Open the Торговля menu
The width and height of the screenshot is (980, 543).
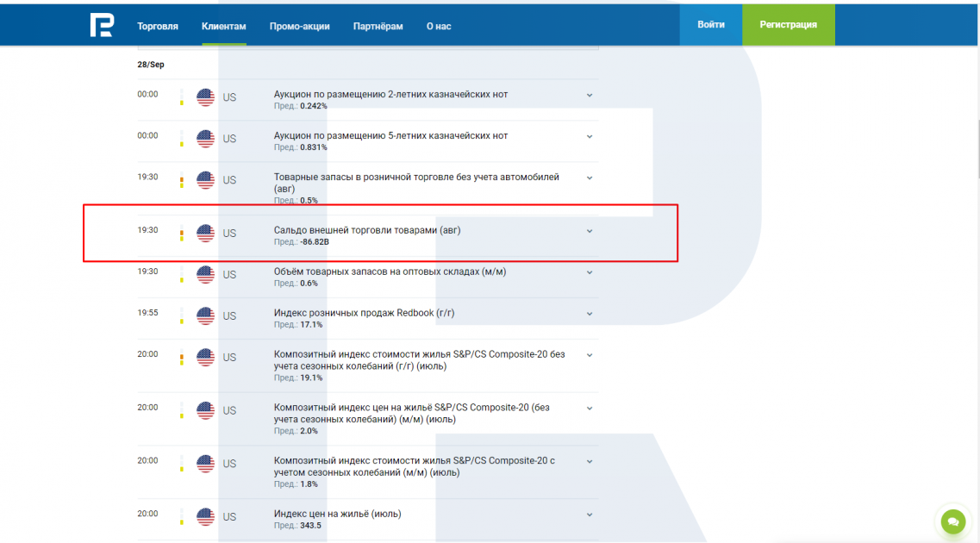(158, 26)
